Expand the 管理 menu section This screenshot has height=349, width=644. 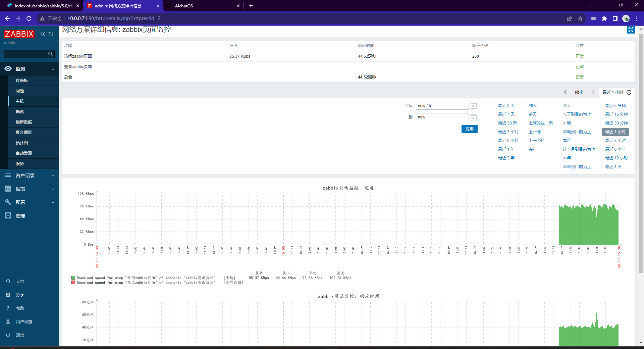(x=53, y=216)
